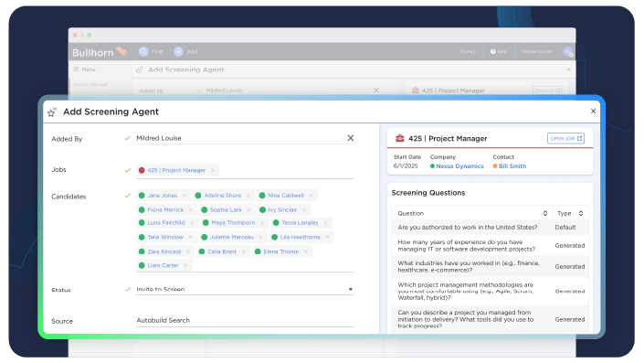
Task: Close the Add Screening Agent dialog
Action: point(593,111)
